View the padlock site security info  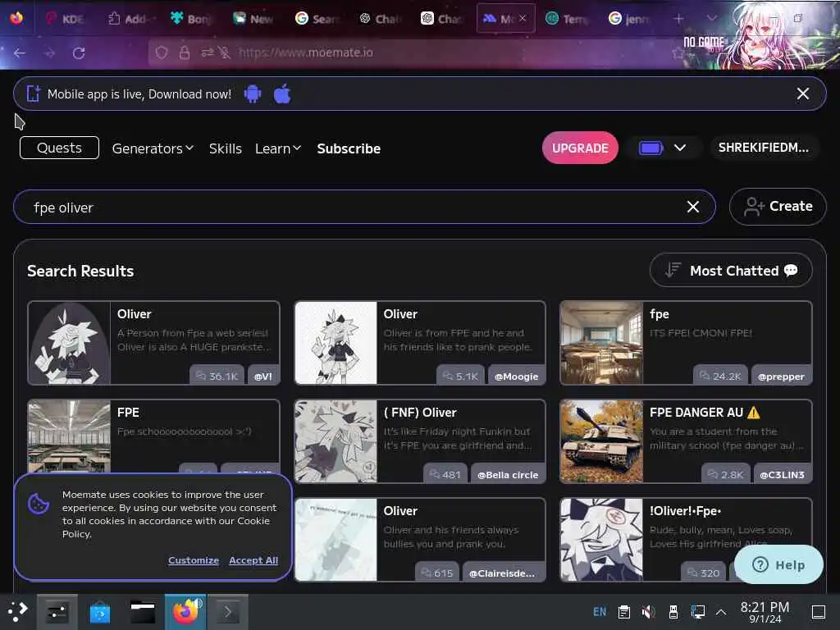(185, 52)
